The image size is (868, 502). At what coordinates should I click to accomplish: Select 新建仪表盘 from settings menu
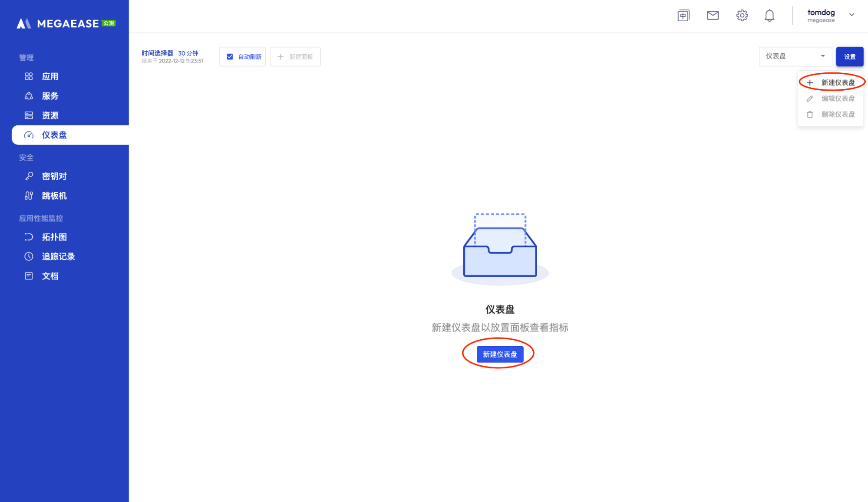click(830, 82)
